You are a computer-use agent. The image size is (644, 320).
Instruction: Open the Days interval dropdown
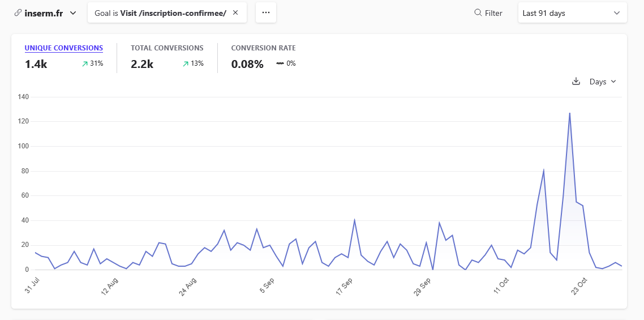[603, 82]
